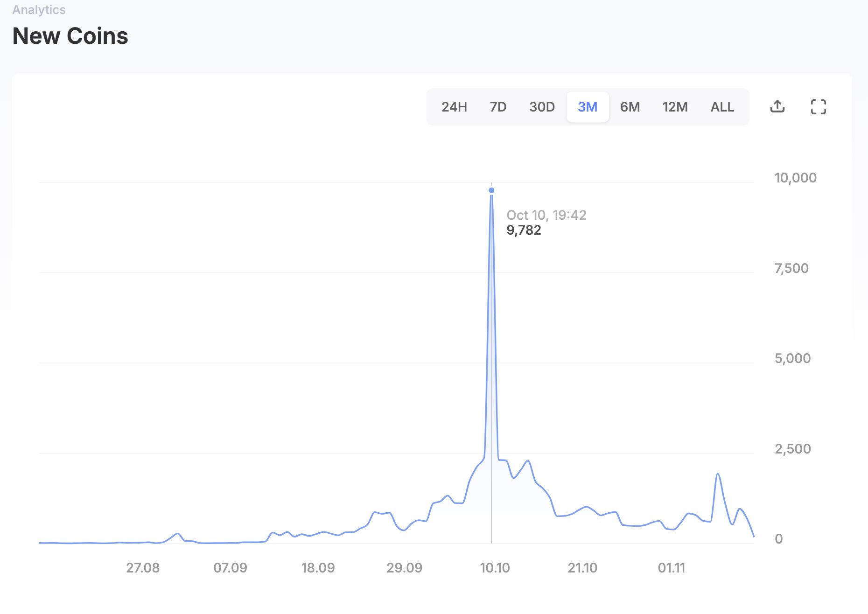Click the 01.11 date axis label
The image size is (868, 614).
pos(672,568)
